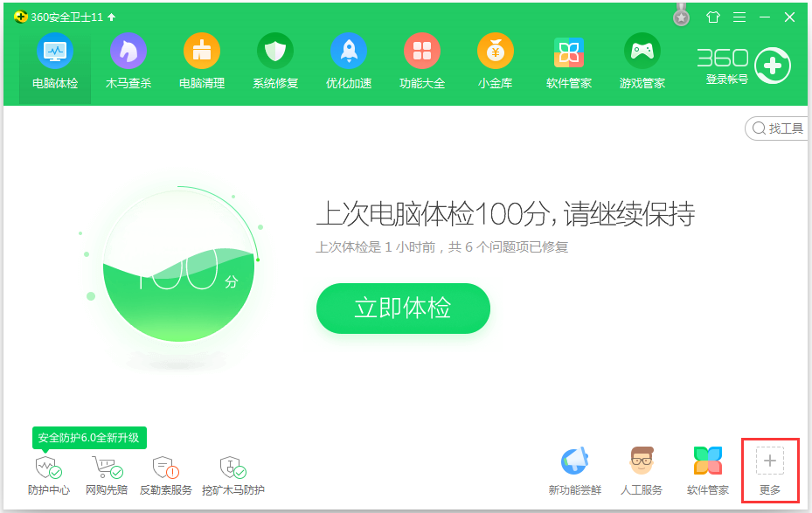Switch to the 电脑体检 checkup tab
The image size is (812, 513).
coord(54,60)
